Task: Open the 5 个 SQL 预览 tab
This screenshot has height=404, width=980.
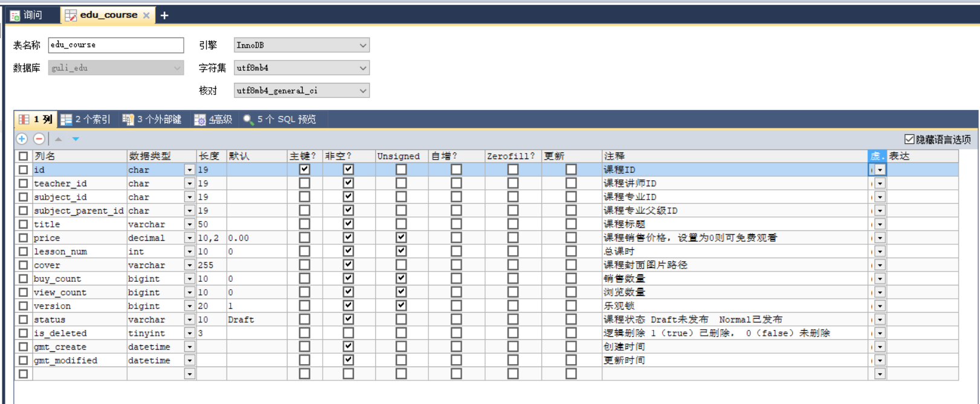Action: pyautogui.click(x=280, y=120)
